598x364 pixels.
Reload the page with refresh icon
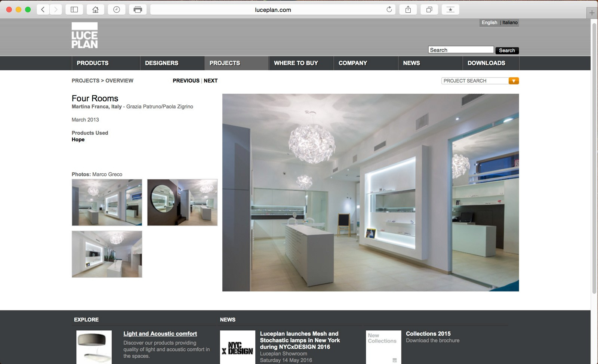389,10
